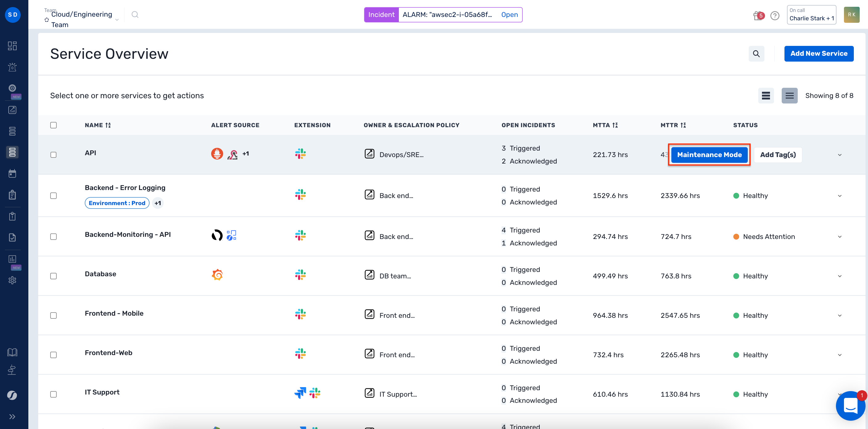Click the +1 alert sources for API
Viewport: 868px width, 429px height.
pos(246,154)
